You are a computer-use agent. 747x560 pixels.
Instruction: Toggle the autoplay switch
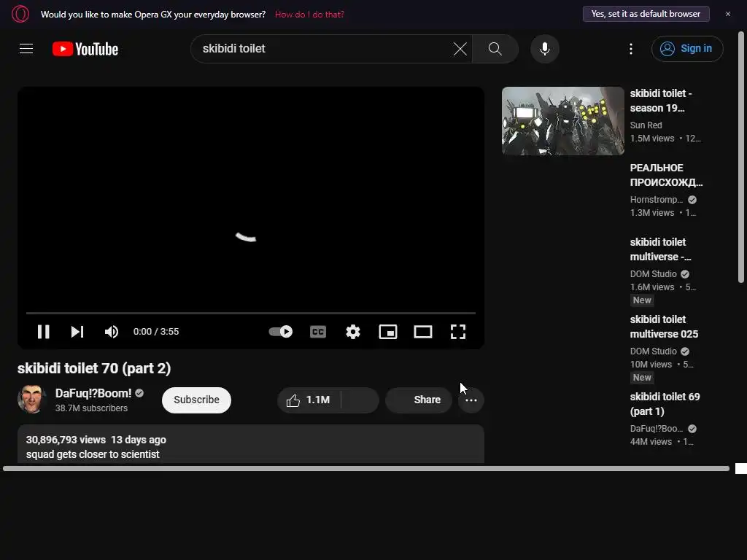pyautogui.click(x=281, y=332)
